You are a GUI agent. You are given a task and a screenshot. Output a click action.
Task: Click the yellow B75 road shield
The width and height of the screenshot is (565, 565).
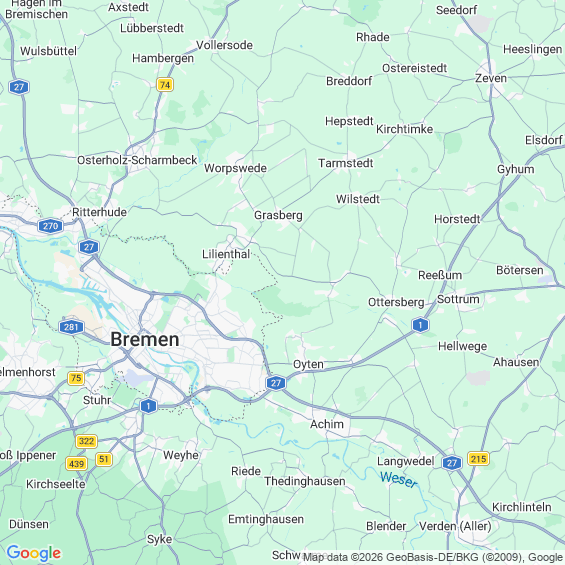pos(76,378)
